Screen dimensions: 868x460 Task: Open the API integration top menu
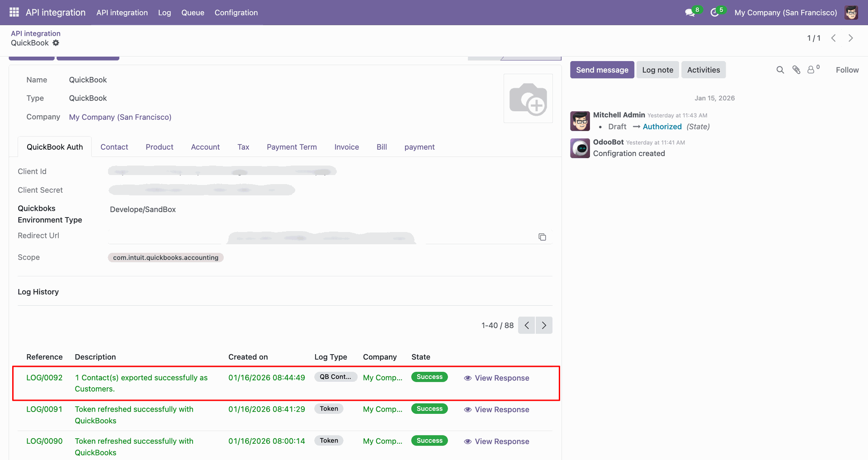[122, 13]
